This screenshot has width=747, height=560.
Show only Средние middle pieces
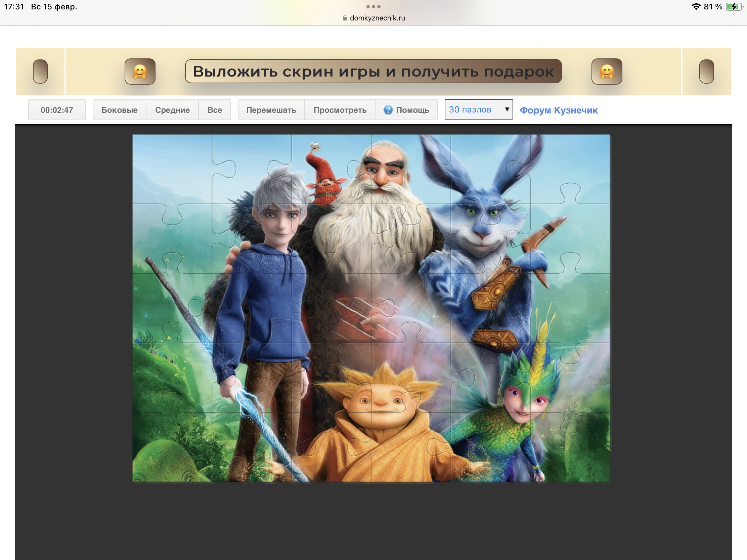pos(172,110)
